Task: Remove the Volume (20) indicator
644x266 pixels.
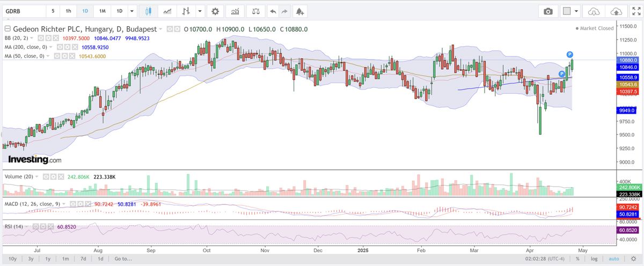Action: (x=61, y=176)
